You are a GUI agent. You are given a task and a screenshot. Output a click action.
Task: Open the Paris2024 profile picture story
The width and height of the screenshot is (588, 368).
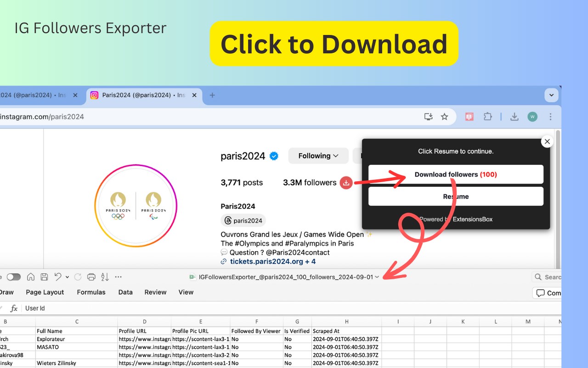coord(136,206)
